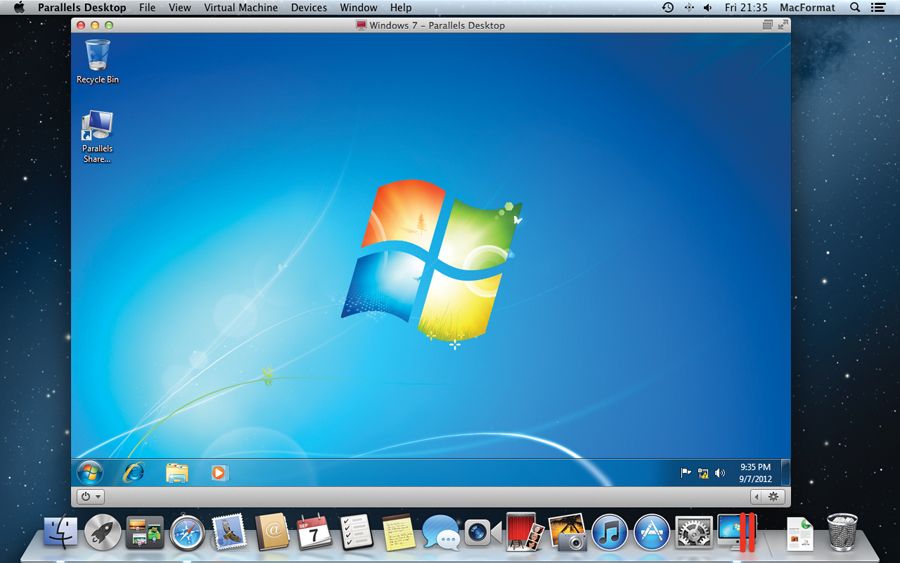900x563 pixels.
Task: Click the Fri 21:35 menu bar clock
Action: tap(746, 7)
